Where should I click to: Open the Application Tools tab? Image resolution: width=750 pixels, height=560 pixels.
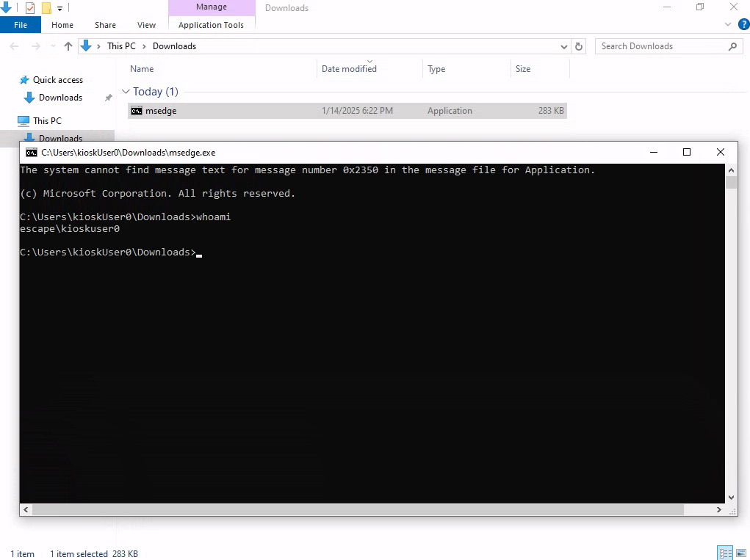click(x=211, y=25)
